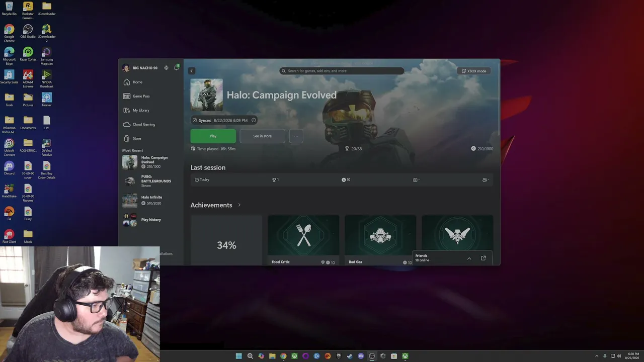Open Play history in sidebar
The width and height of the screenshot is (644, 362).
click(x=151, y=220)
